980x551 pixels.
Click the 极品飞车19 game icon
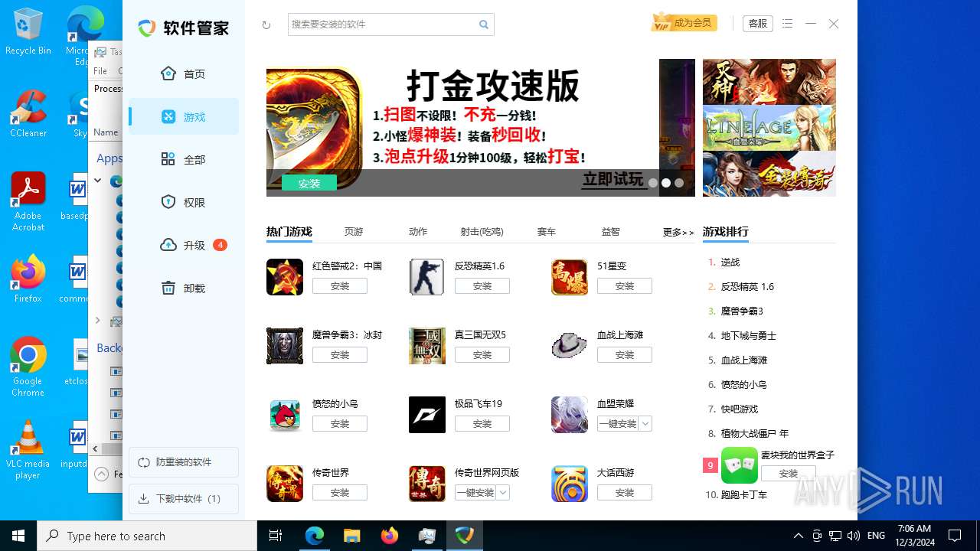(x=427, y=415)
